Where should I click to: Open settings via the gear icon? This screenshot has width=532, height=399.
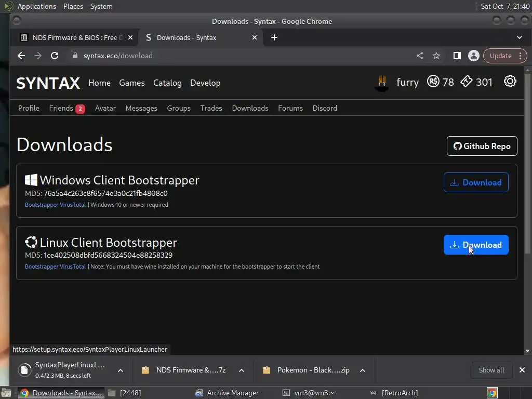(x=510, y=82)
